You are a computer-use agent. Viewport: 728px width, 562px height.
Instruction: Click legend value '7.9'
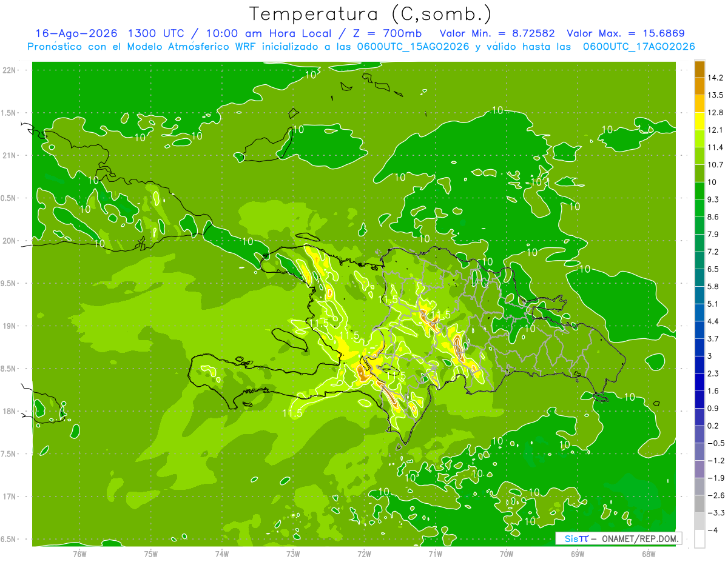click(713, 234)
